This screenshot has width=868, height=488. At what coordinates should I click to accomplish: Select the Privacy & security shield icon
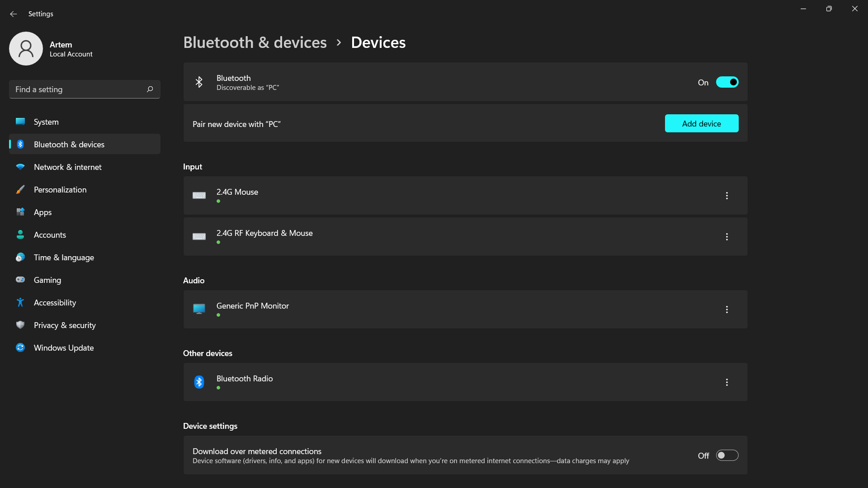click(20, 325)
